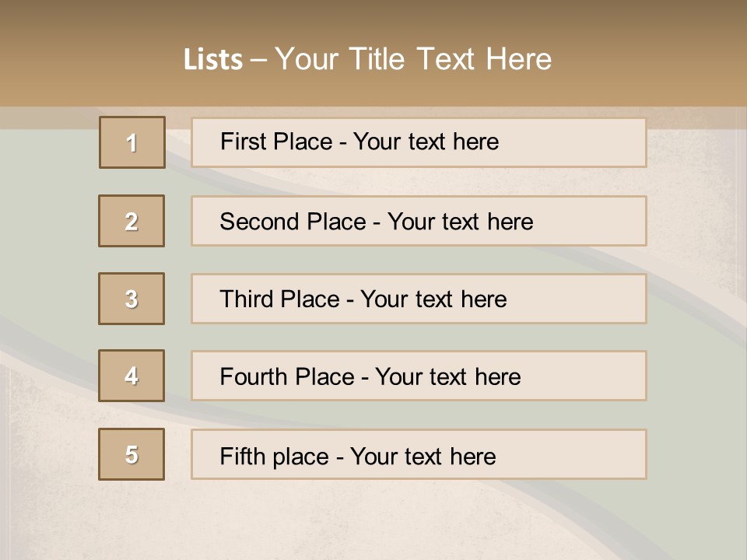This screenshot has height=560, width=747.
Task: Select the Third Place text box
Action: [x=419, y=299]
